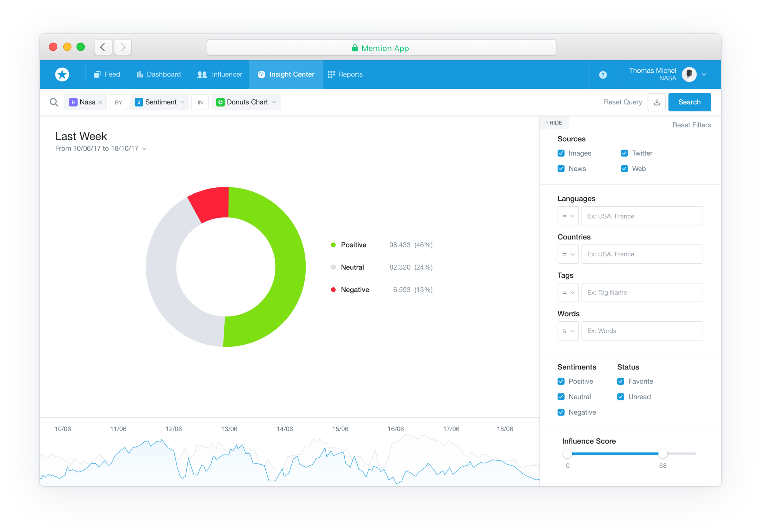Uncheck the Twitter source filter
Viewport: 761px width, 532px height.
point(624,153)
